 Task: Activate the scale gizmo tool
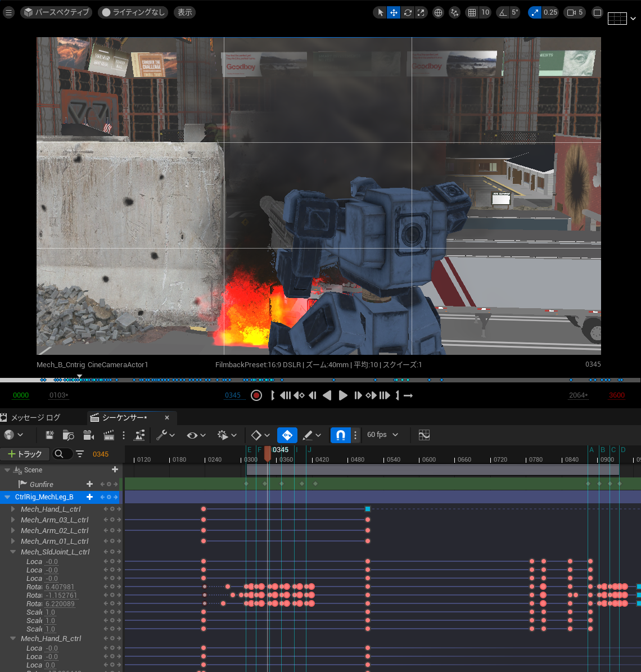point(421,12)
